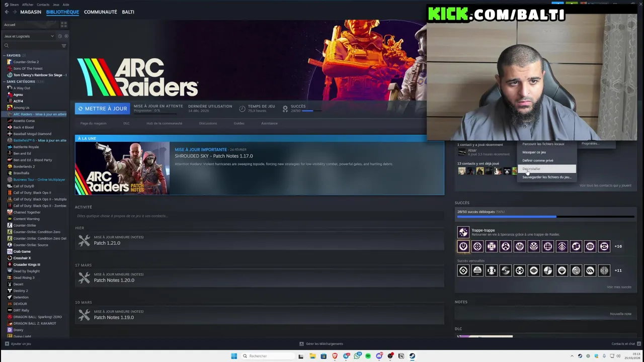Show hidden system tray icons chevron

(x=572, y=356)
